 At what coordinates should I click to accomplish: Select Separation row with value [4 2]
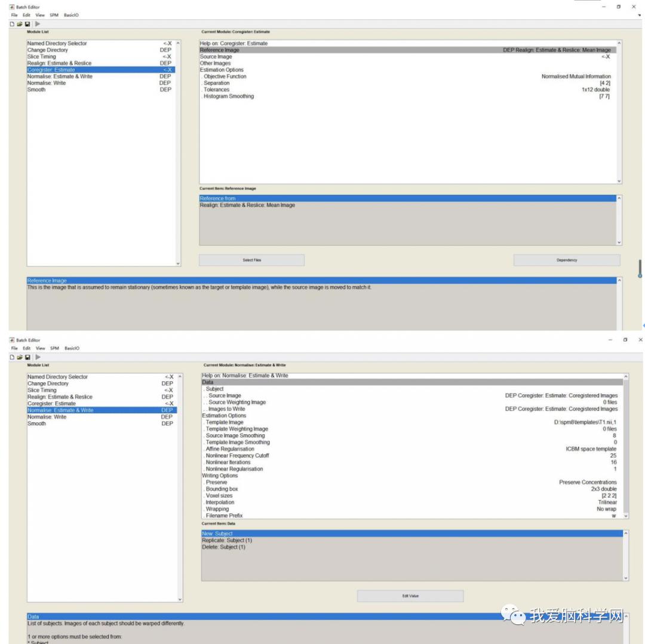pos(408,82)
